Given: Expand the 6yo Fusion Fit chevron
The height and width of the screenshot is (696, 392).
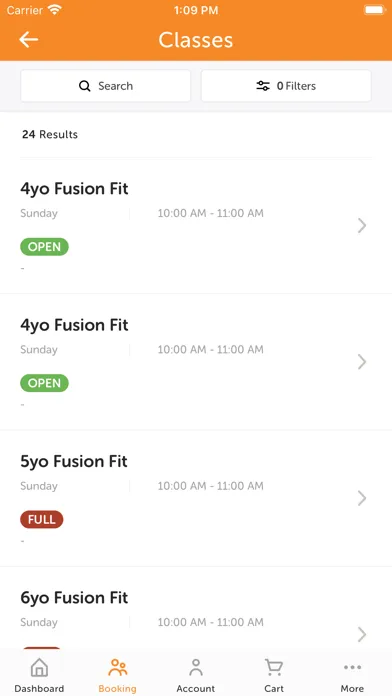Looking at the screenshot, I should tap(362, 634).
